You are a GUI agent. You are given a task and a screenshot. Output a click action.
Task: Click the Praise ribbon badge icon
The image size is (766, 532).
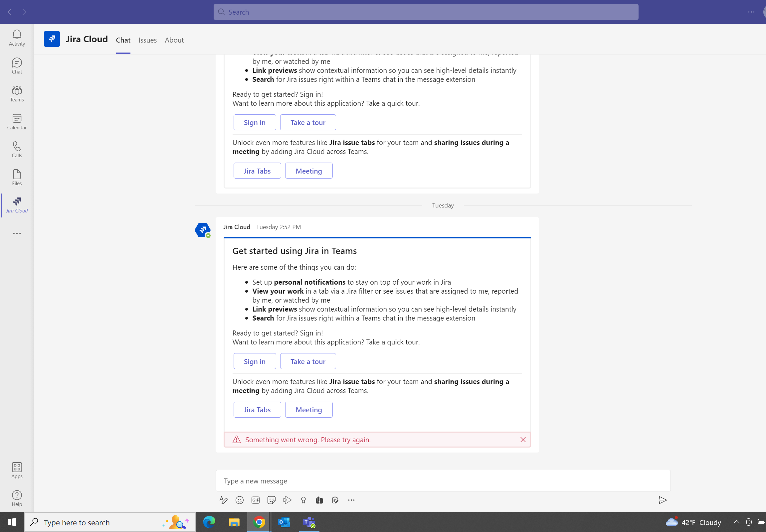tap(303, 500)
